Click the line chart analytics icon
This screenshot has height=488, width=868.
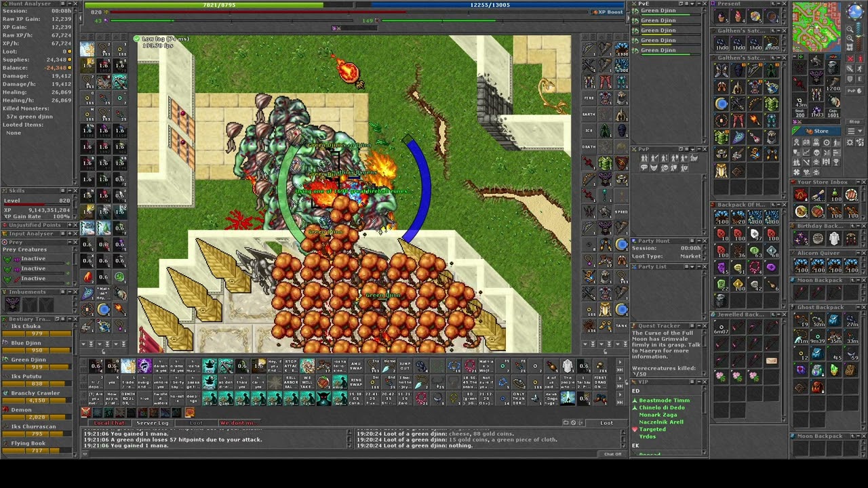(x=806, y=152)
